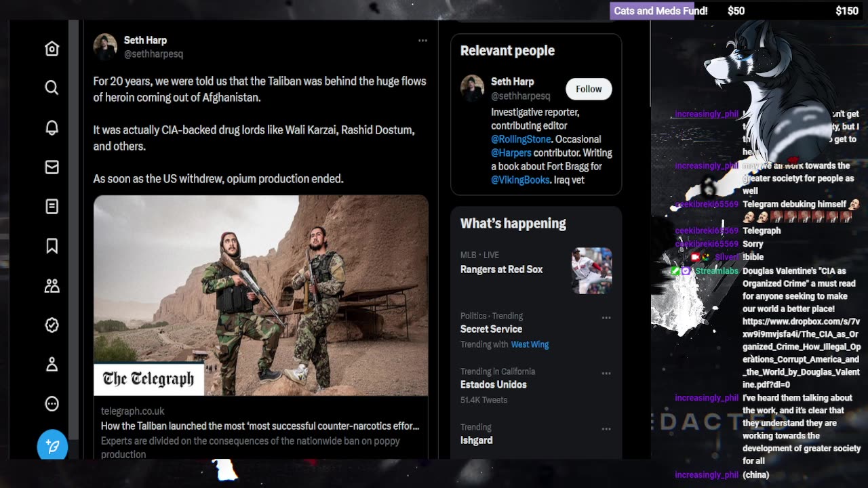Open the Messages envelope icon

52,167
